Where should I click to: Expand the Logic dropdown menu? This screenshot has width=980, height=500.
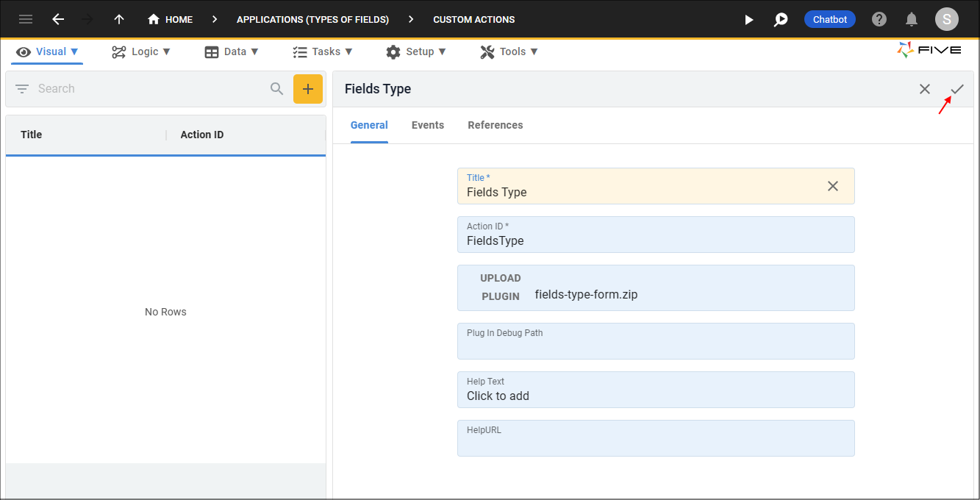(x=141, y=51)
